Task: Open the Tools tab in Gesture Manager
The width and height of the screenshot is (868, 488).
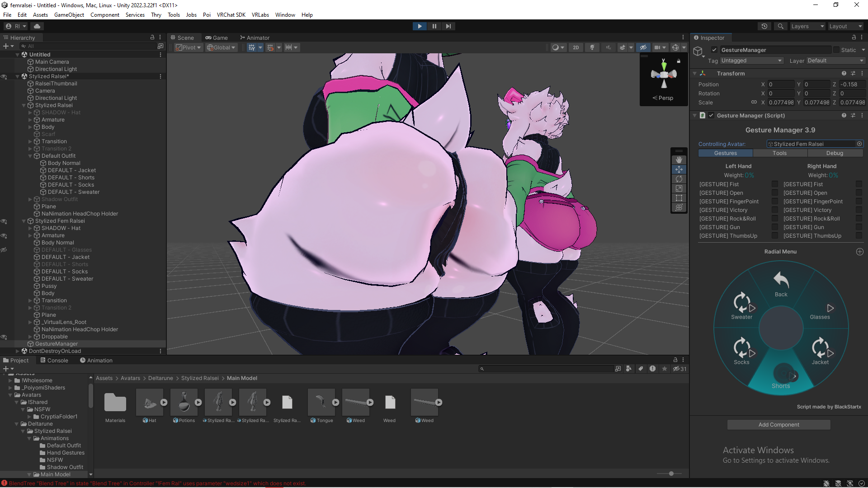Action: [779, 153]
